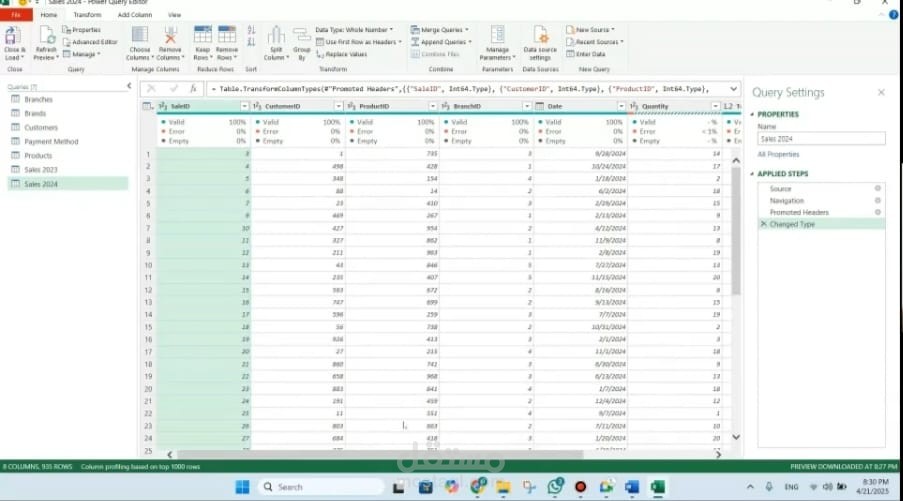Screen dimensions: 903x501
Task: Open the Manage query dropdown
Action: click(81, 54)
